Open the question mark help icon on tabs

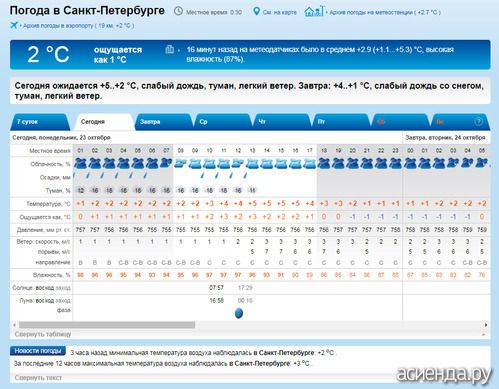[x=478, y=122]
